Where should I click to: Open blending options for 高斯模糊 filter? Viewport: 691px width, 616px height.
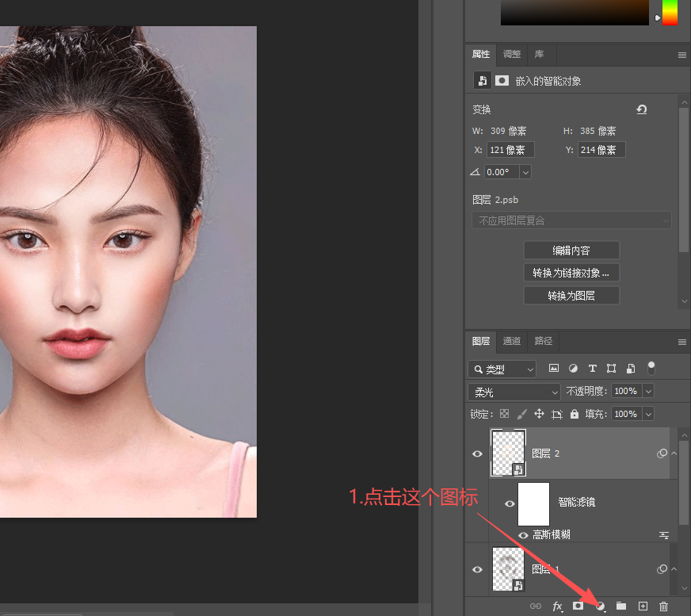click(664, 535)
